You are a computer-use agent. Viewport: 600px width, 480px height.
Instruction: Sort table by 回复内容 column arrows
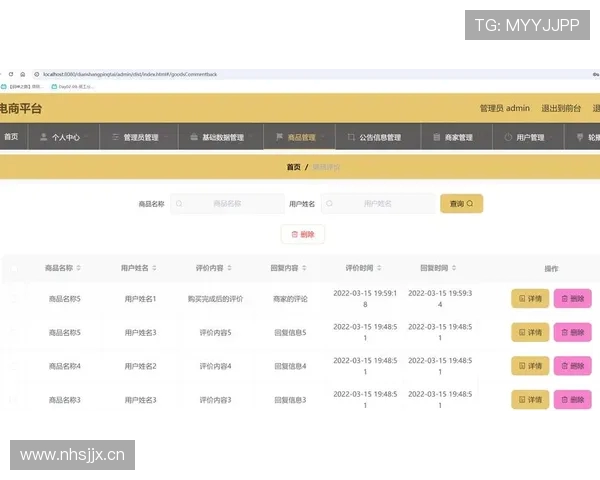pos(304,268)
